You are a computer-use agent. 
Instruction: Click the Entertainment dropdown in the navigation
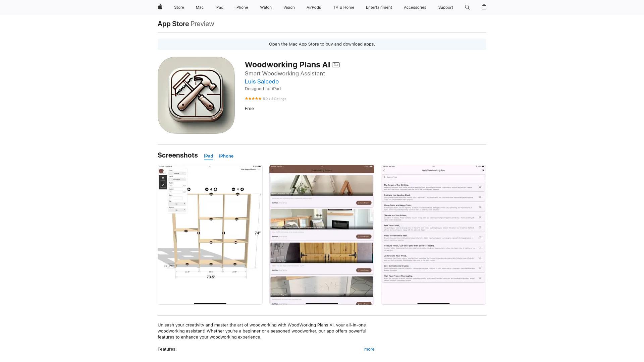coord(379,7)
